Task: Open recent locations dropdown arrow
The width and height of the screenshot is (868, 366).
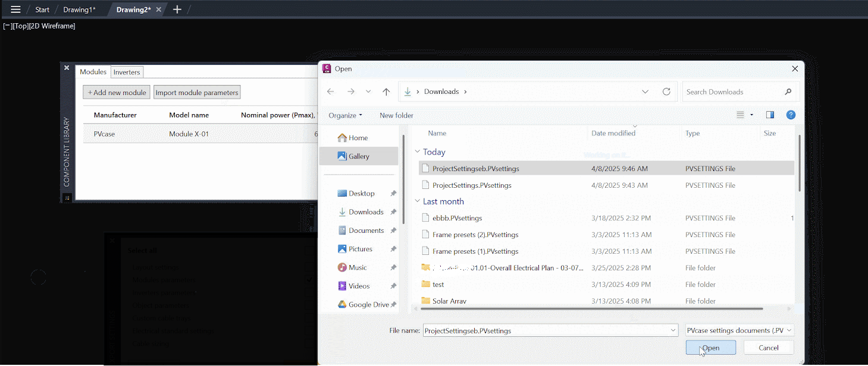Action: (x=368, y=91)
